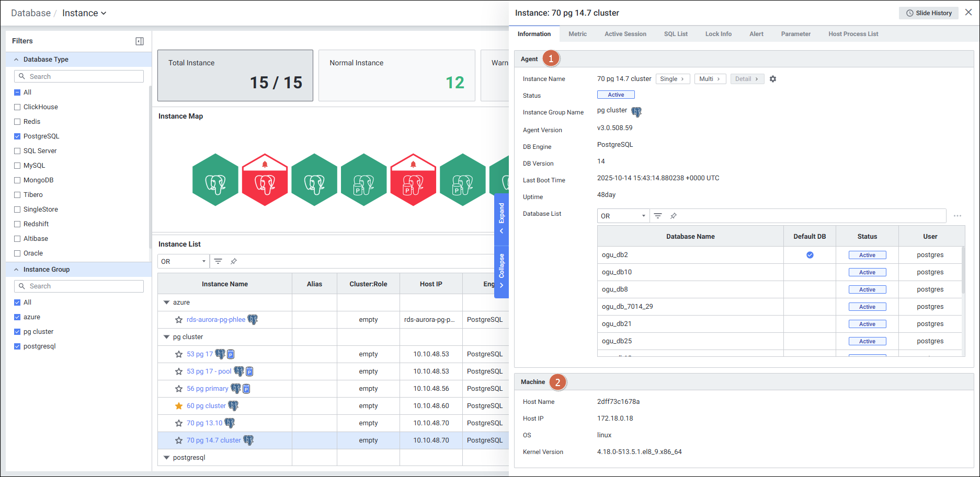Collapse the pg cluster group row
The width and height of the screenshot is (980, 477).
[167, 337]
